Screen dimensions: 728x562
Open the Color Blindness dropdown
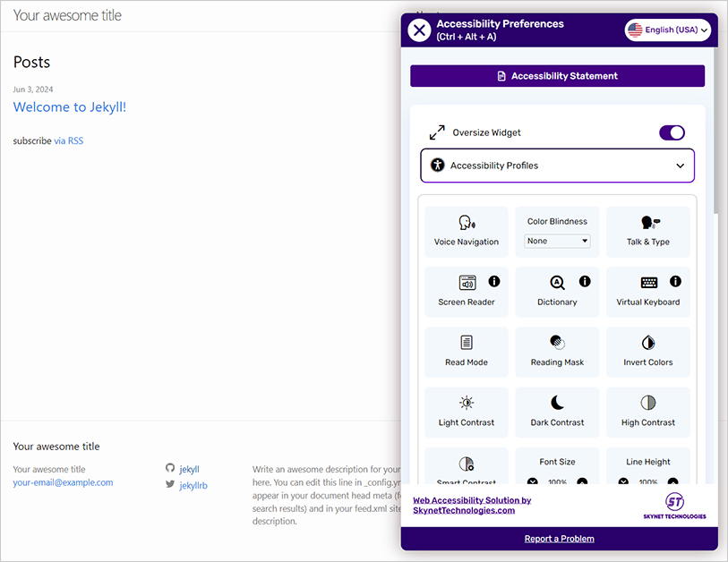(557, 241)
